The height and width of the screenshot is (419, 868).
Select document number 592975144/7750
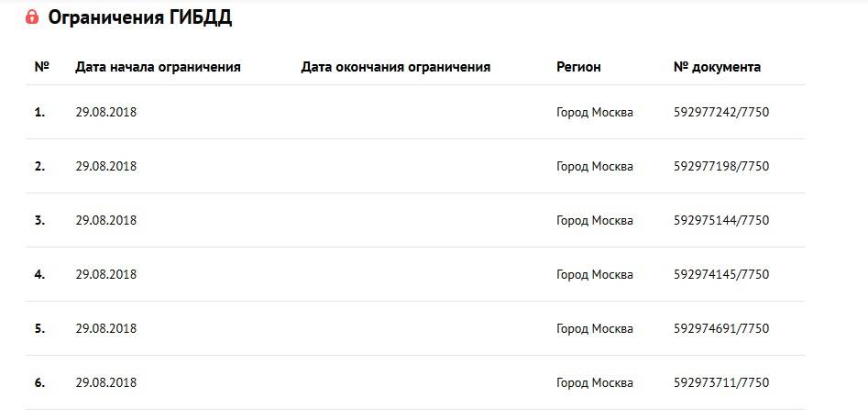[720, 221]
